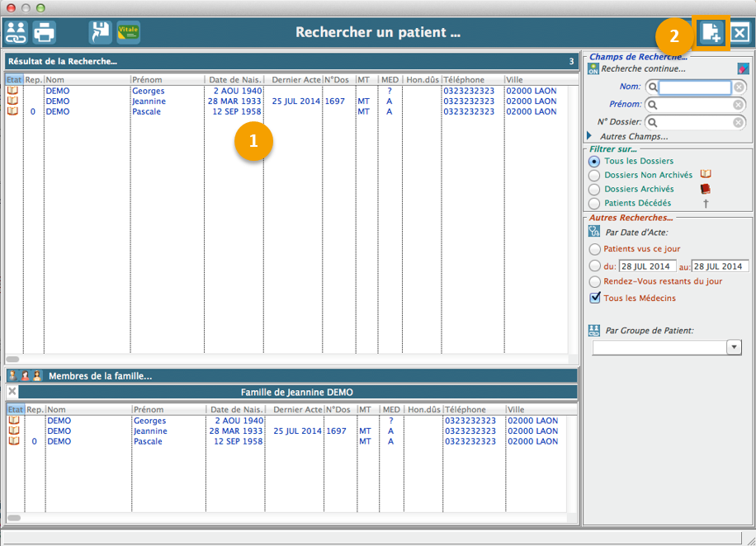Click the floppy disk import icon
The image size is (756, 546).
(101, 33)
